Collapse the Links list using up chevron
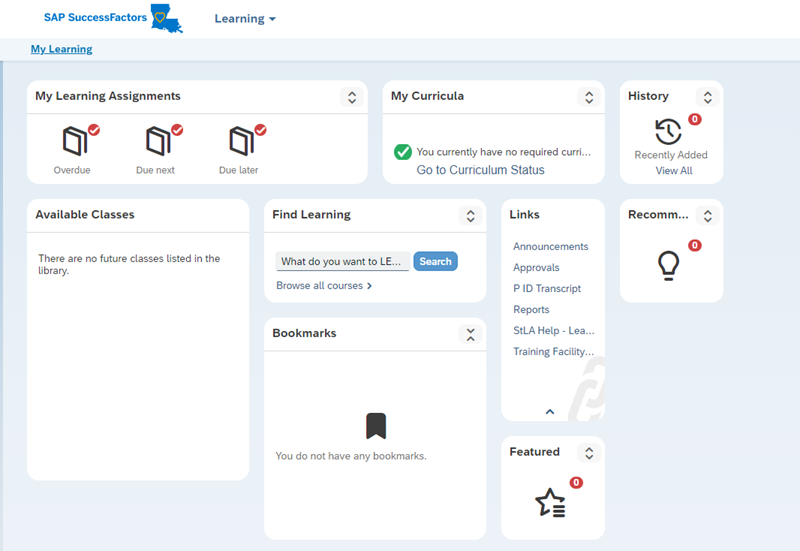This screenshot has height=551, width=800. [549, 411]
